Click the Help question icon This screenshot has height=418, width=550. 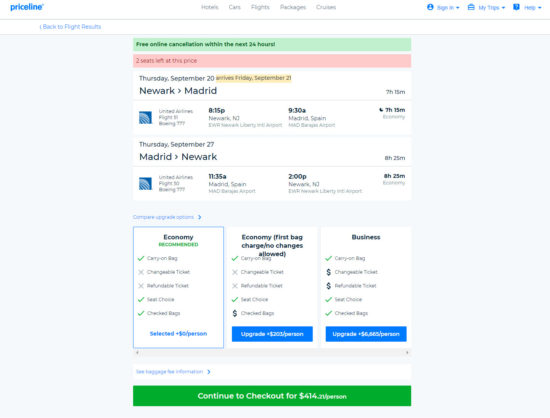pos(516,7)
